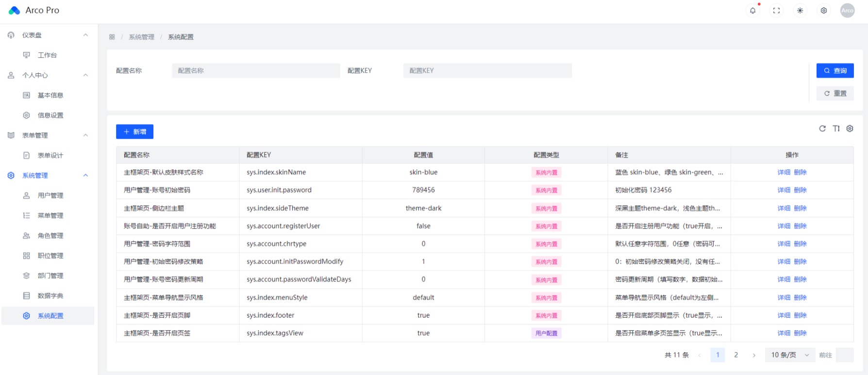Open page settings gear in header
The image size is (868, 375).
click(824, 10)
